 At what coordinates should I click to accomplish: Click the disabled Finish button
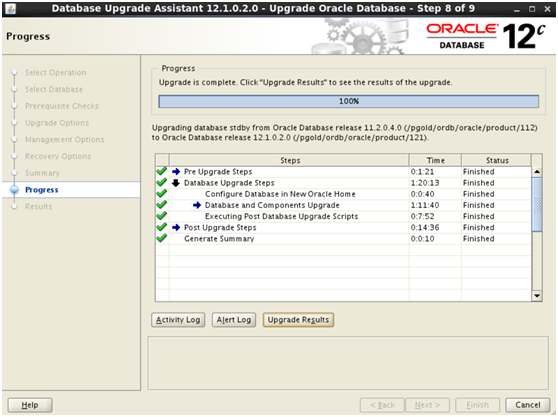click(x=478, y=405)
